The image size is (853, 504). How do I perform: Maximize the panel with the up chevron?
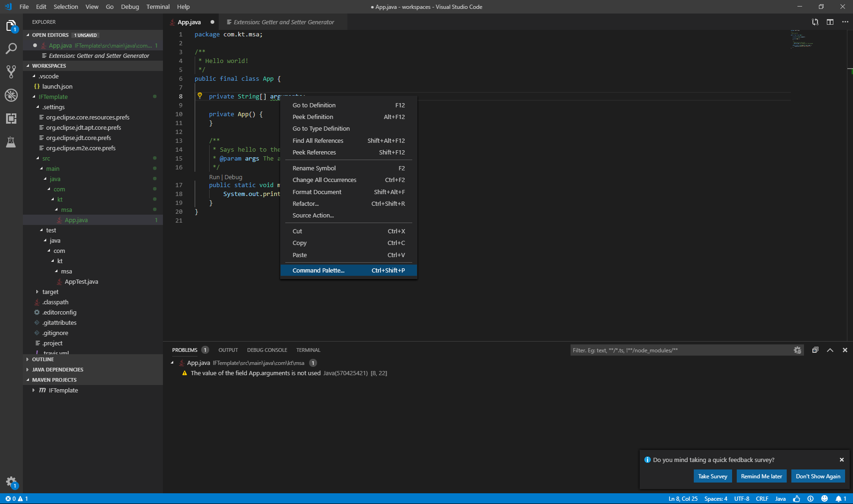coord(830,350)
